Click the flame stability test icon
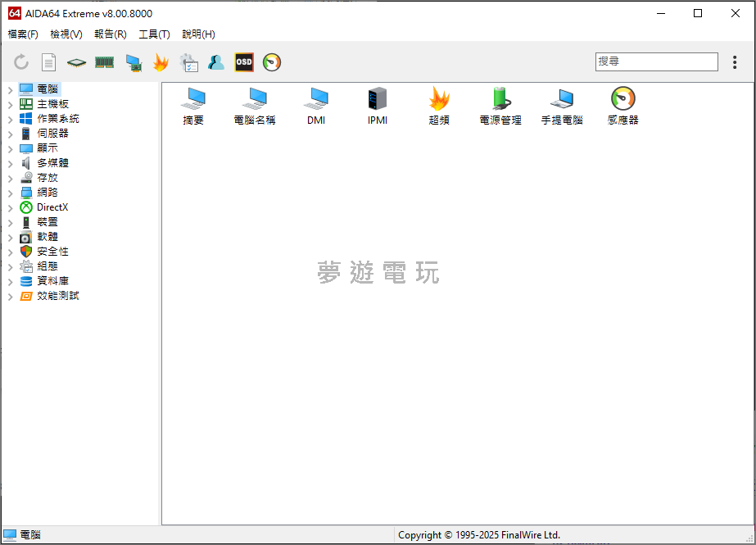This screenshot has height=545, width=756. click(x=161, y=62)
